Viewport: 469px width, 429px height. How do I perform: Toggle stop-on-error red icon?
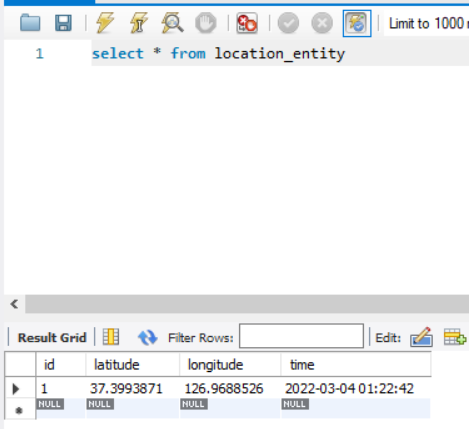click(x=247, y=23)
